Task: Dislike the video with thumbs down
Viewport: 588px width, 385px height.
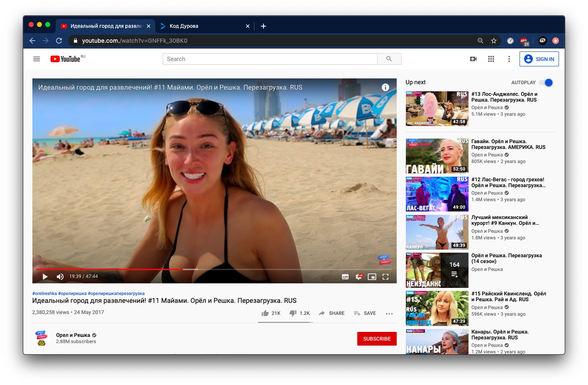Action: (x=293, y=313)
